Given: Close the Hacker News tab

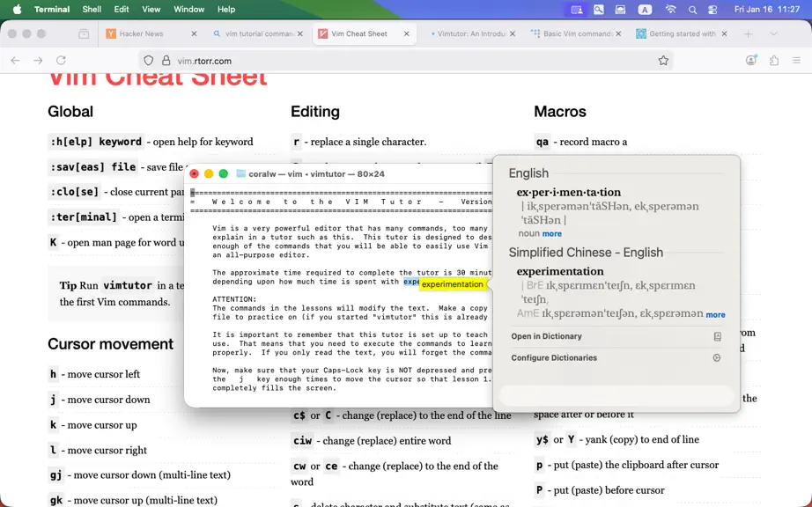Looking at the screenshot, I should tap(194, 33).
